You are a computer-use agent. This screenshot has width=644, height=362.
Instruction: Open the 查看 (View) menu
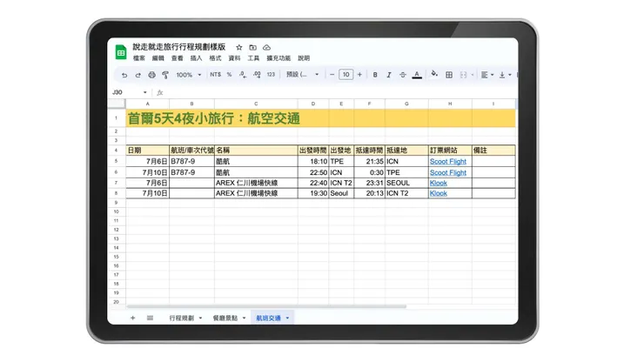point(177,58)
